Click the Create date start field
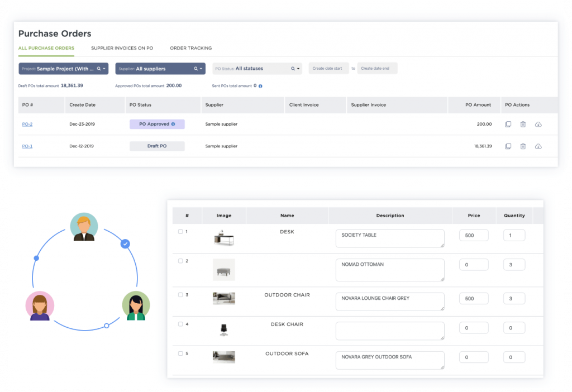This screenshot has height=392, width=572. [x=328, y=69]
